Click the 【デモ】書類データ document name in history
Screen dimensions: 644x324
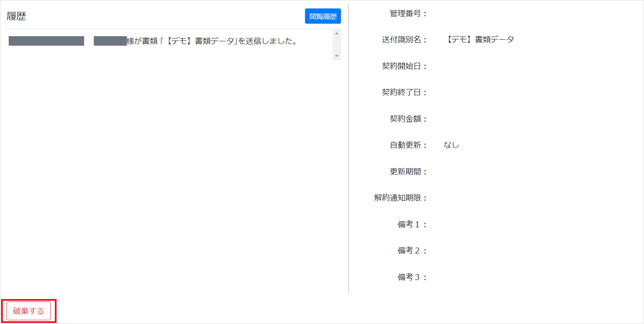click(214, 42)
